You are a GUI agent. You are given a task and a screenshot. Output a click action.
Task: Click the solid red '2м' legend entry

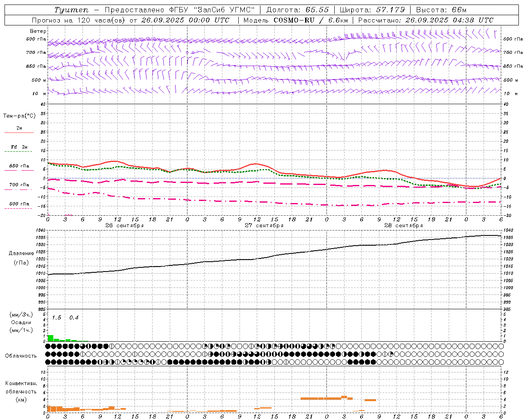(x=19, y=130)
